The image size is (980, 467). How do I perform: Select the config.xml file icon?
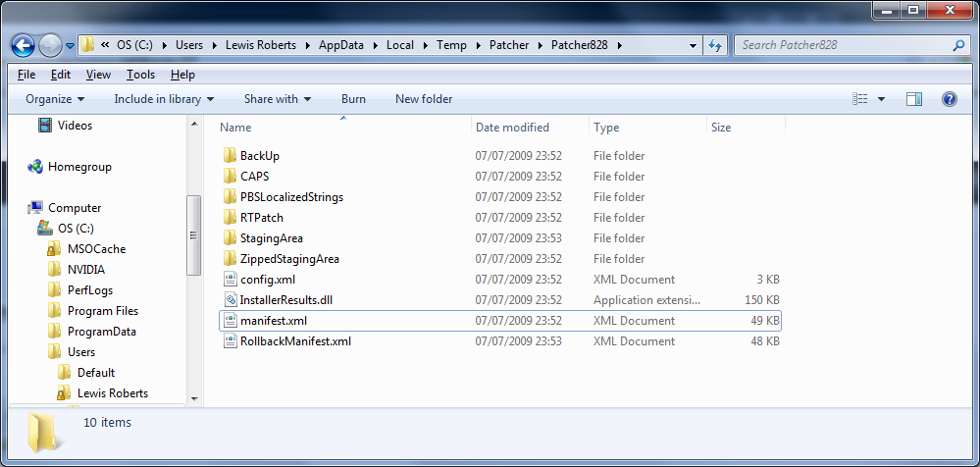[230, 279]
